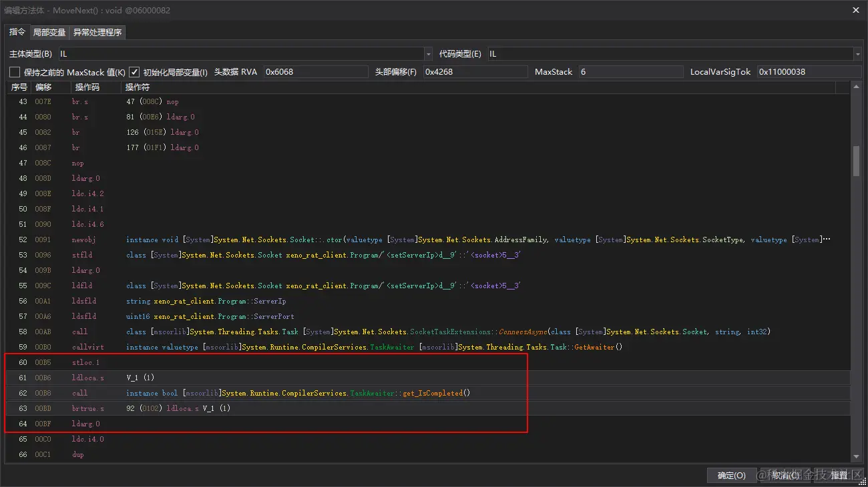Click the 头数据 RVA input field

[316, 72]
